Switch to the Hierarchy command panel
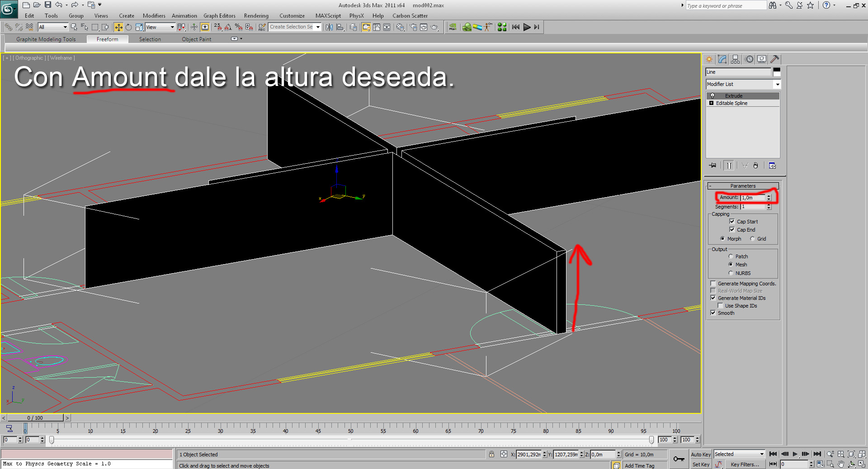The height and width of the screenshot is (469, 868). point(736,59)
